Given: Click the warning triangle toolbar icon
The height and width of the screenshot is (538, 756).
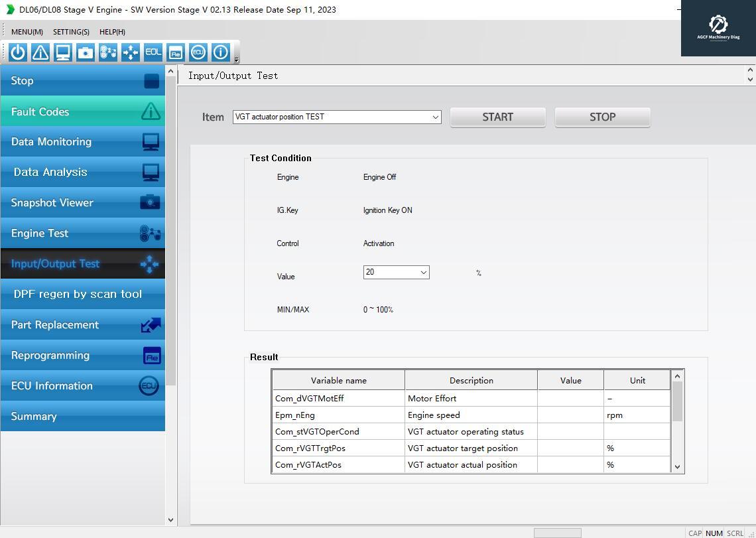Looking at the screenshot, I should [x=40, y=52].
